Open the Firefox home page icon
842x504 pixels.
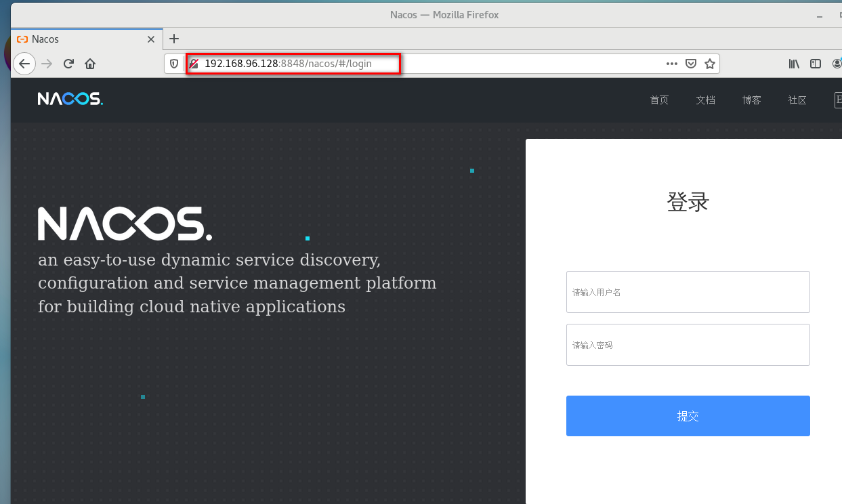point(89,64)
